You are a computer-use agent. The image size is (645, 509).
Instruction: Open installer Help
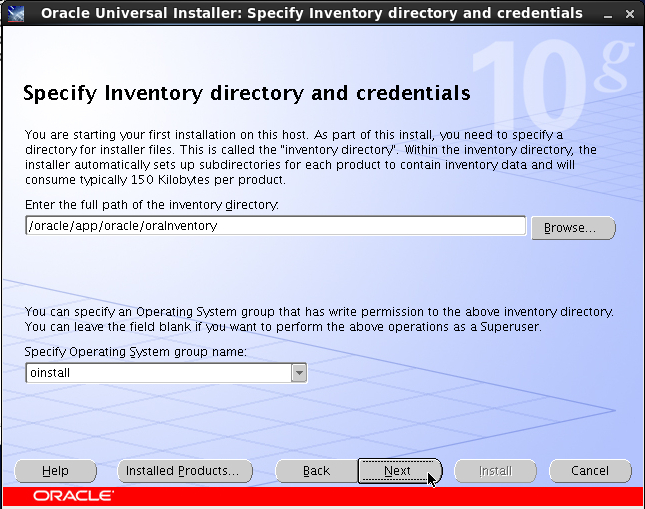tap(56, 471)
